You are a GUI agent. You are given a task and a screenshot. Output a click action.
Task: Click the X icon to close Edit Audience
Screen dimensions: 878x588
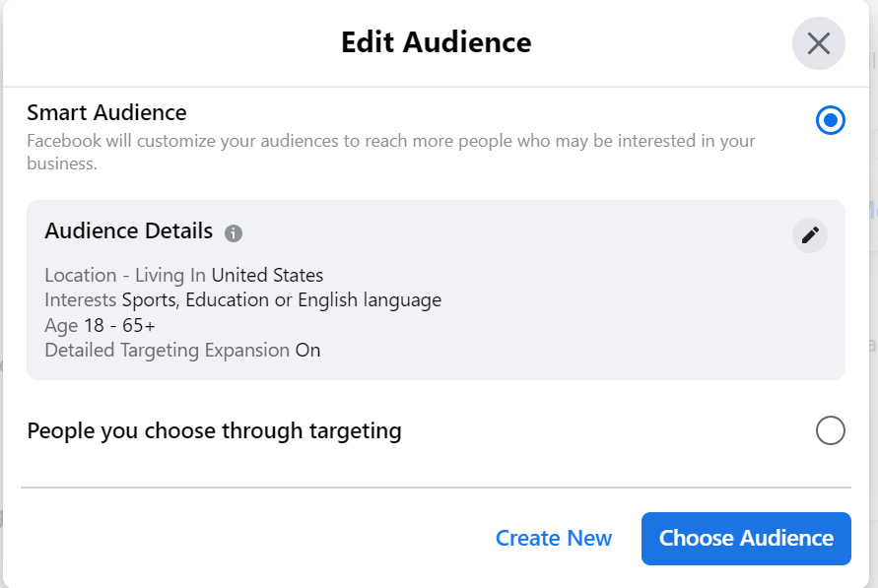point(818,43)
